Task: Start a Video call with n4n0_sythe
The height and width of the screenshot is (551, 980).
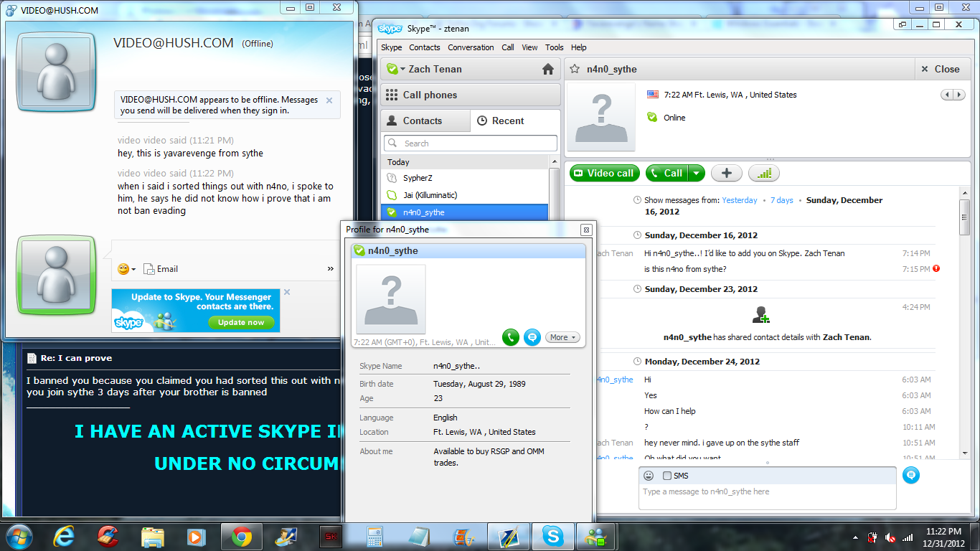Action: point(606,173)
